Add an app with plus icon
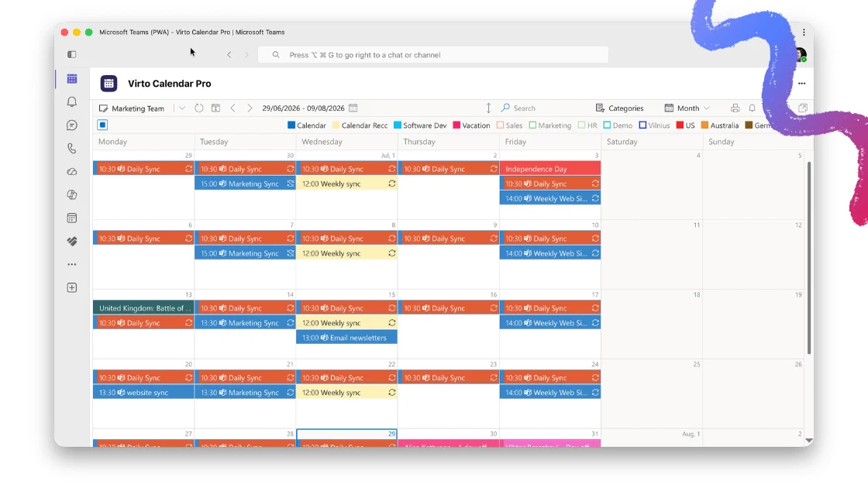This screenshot has height=488, width=868. tap(72, 287)
